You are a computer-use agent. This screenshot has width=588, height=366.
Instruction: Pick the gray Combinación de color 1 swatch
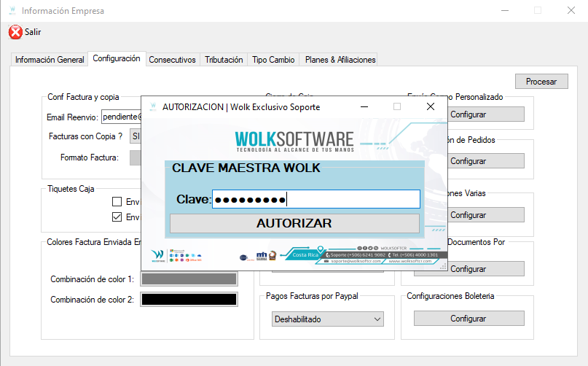189,279
